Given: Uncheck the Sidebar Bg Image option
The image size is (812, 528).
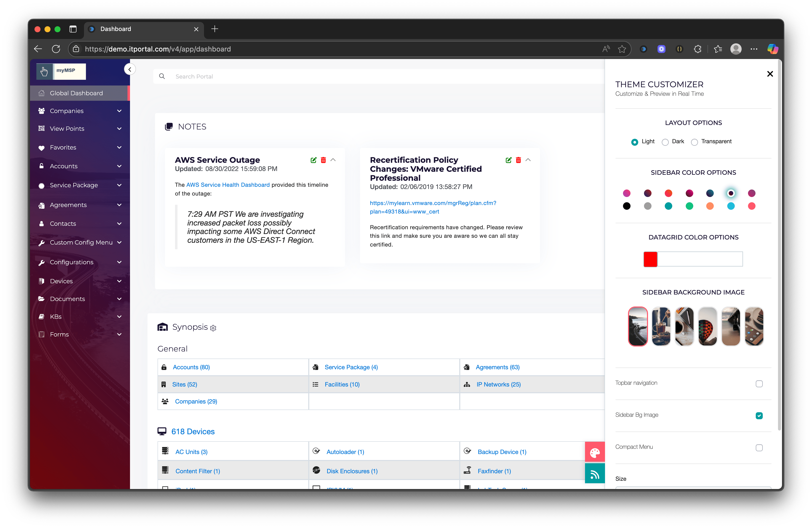Looking at the screenshot, I should [x=759, y=416].
